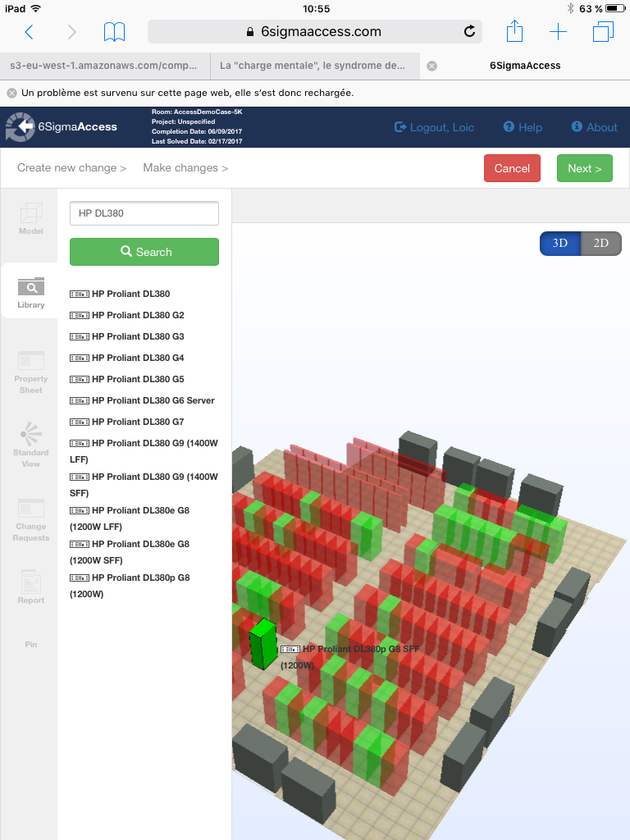
Task: Select HP Proliant DL380 G6 Server item
Action: (x=142, y=400)
